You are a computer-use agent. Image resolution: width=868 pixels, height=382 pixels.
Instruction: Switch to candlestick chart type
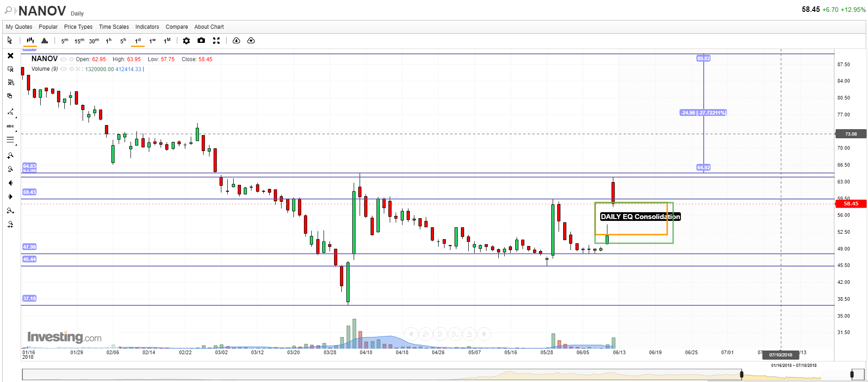[x=30, y=41]
